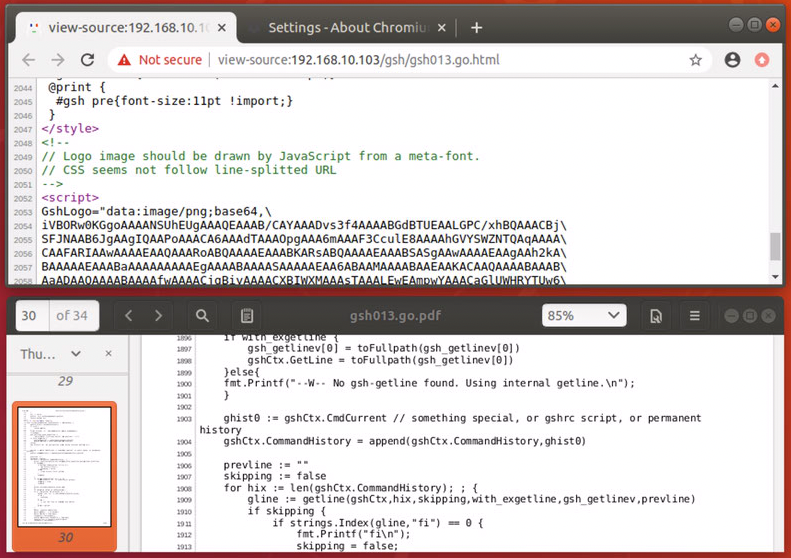This screenshot has height=558, width=791.
Task: Close the PDF thumbnails sidebar
Action: [109, 354]
